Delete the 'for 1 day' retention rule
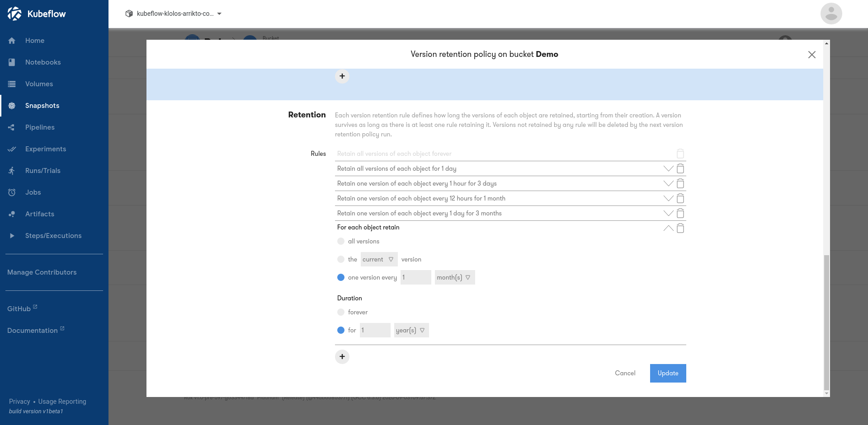868x425 pixels. click(680, 168)
